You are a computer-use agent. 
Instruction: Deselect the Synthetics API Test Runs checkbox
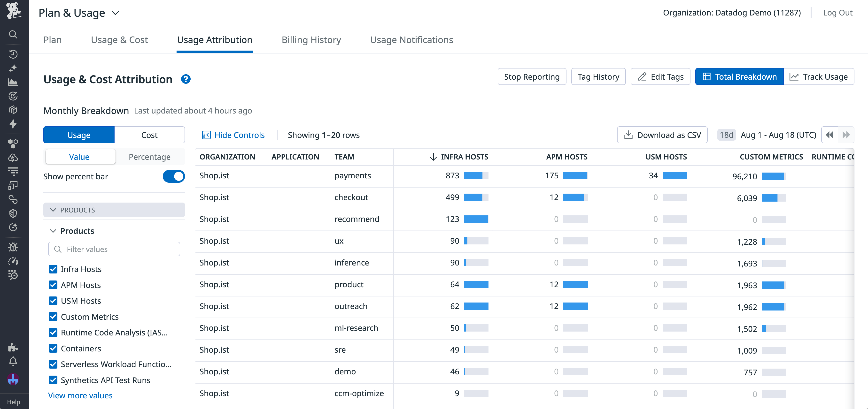[x=53, y=380]
